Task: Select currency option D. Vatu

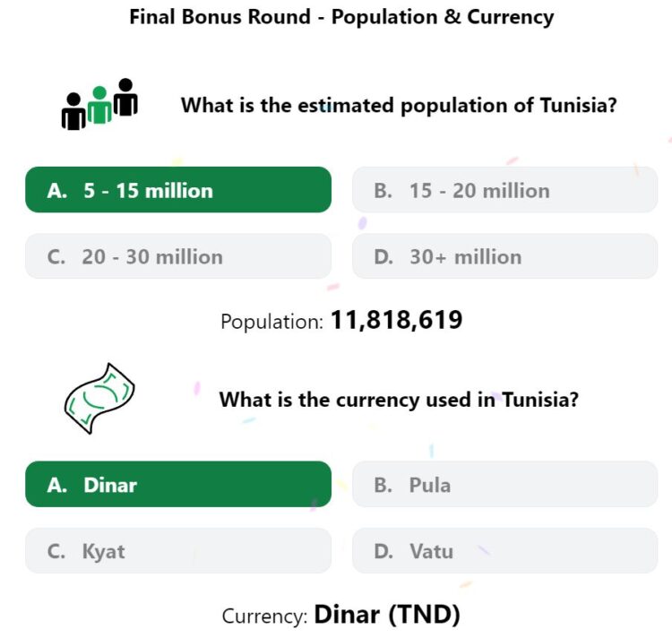Action: (x=504, y=550)
